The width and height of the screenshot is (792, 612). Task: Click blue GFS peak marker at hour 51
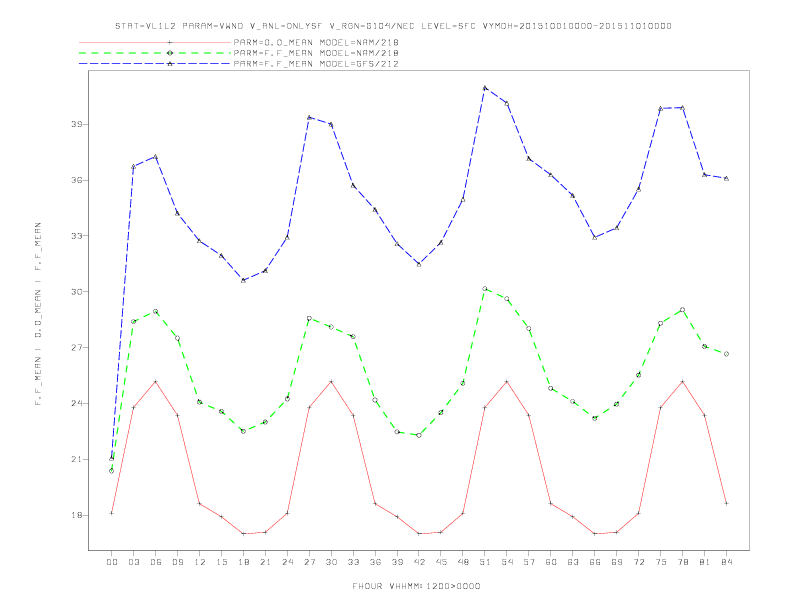485,88
